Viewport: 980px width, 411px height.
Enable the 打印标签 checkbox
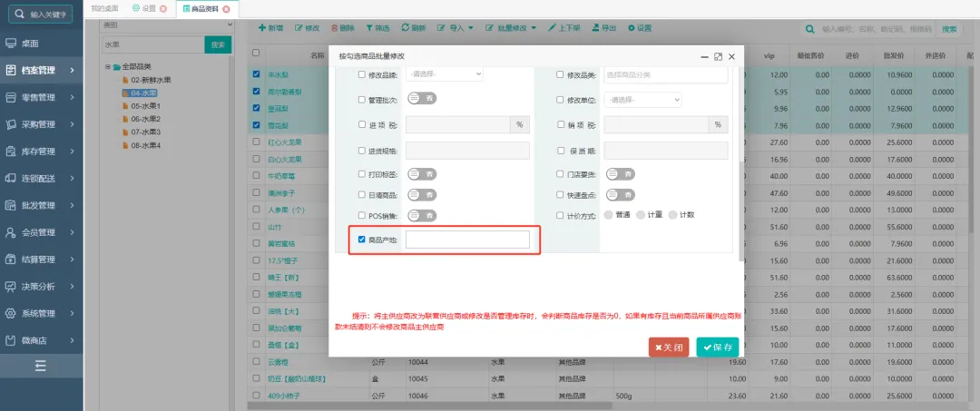362,173
